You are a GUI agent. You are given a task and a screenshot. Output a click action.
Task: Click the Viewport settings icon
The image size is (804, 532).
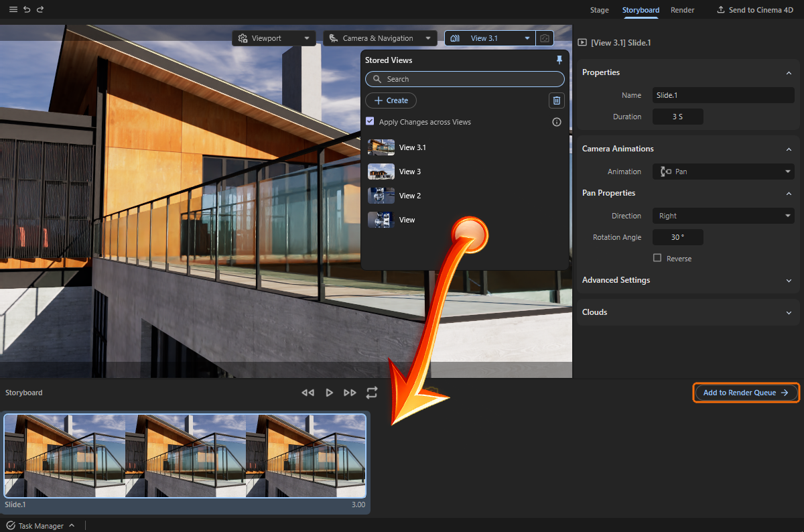coord(243,38)
